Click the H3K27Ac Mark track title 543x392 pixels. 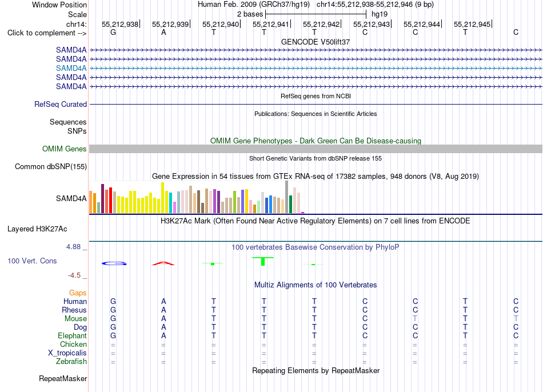click(315, 221)
